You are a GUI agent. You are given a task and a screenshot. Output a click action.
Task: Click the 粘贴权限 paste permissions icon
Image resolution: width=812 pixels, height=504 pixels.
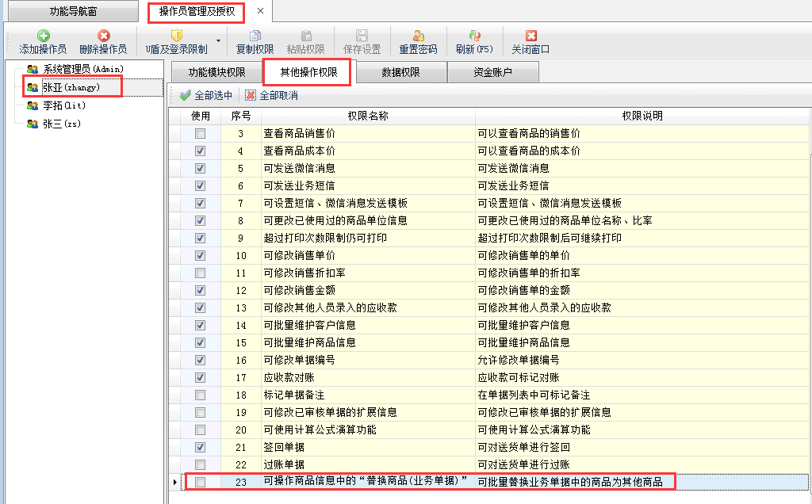[x=305, y=36]
